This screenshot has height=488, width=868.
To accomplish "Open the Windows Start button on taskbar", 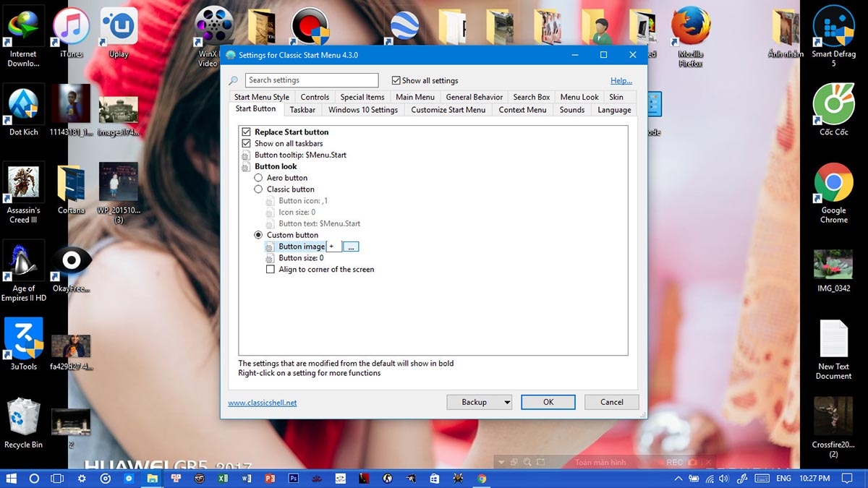I will pos(11,479).
